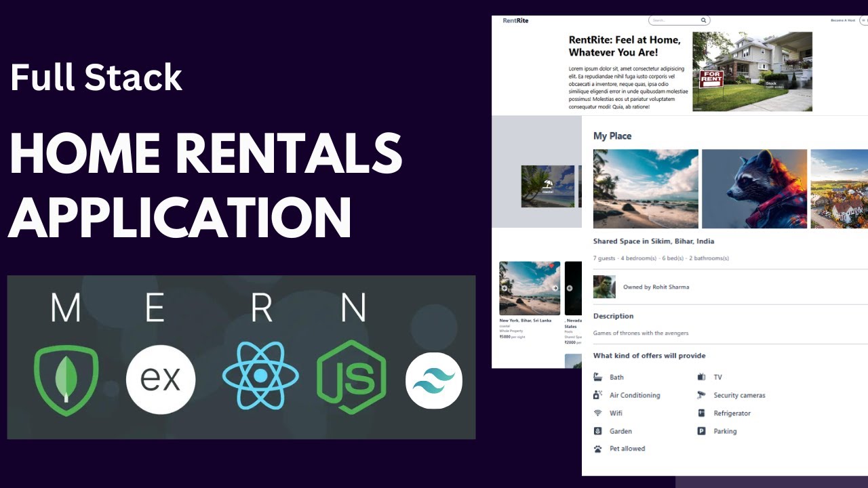868x488 pixels.
Task: Click the Shared Space in Sikim title
Action: 654,241
